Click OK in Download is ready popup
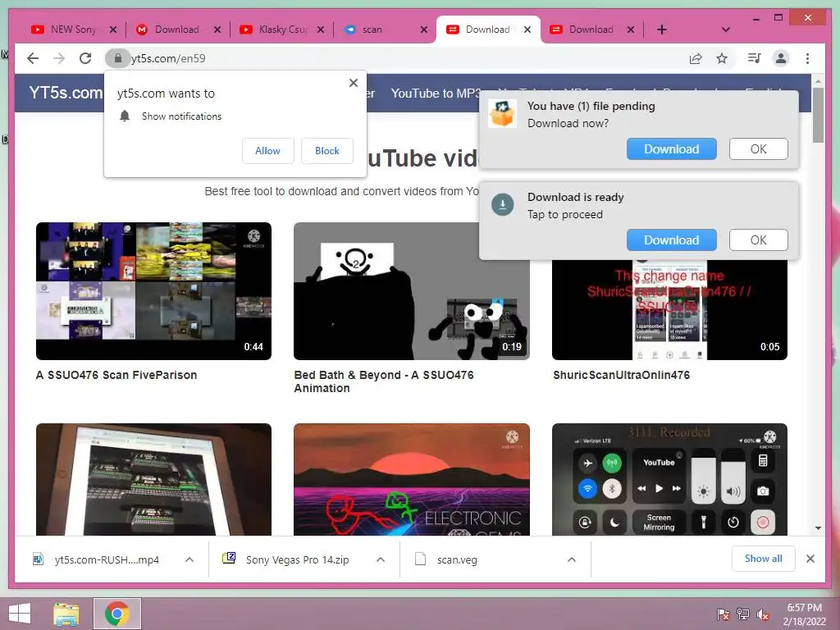The image size is (840, 630). (x=758, y=240)
